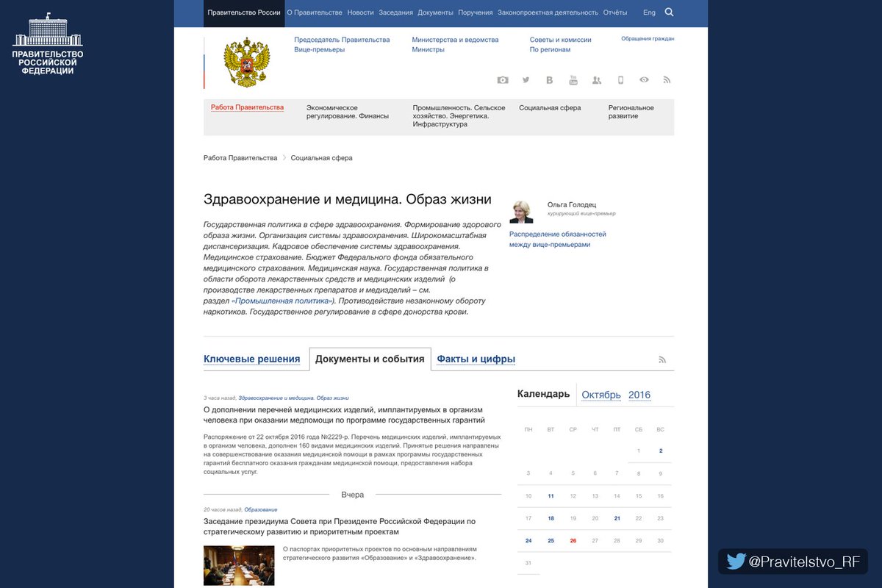The image size is (882, 588).
Task: Select October 24 in calendar
Action: 528,540
